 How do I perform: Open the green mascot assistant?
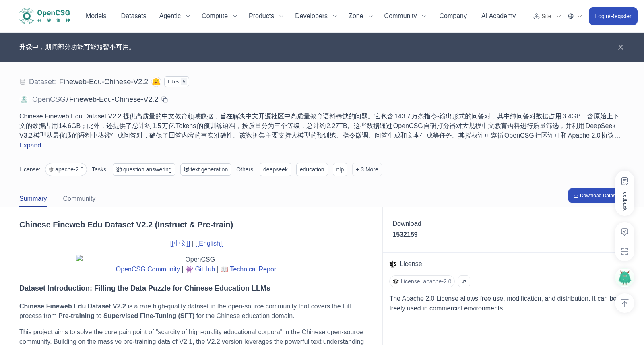click(x=625, y=277)
